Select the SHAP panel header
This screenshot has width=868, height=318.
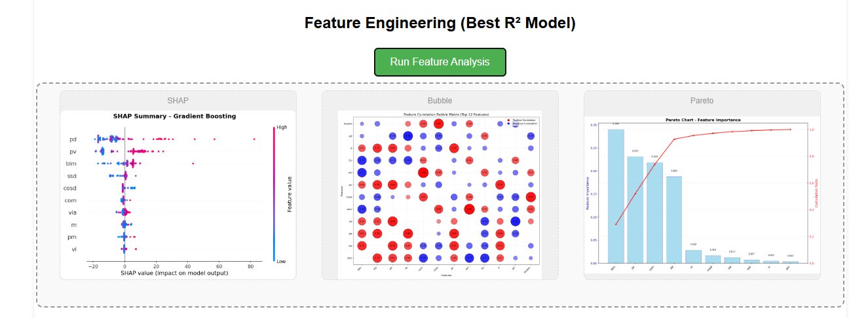click(178, 101)
